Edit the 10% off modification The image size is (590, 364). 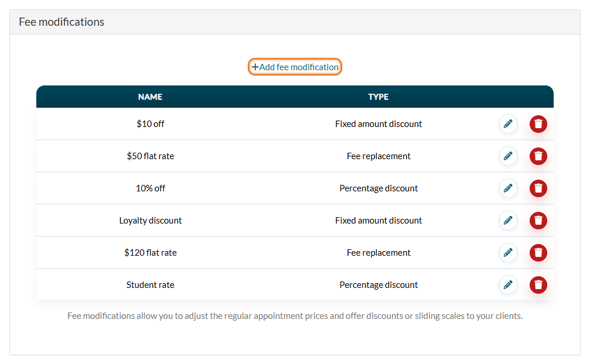[508, 188]
